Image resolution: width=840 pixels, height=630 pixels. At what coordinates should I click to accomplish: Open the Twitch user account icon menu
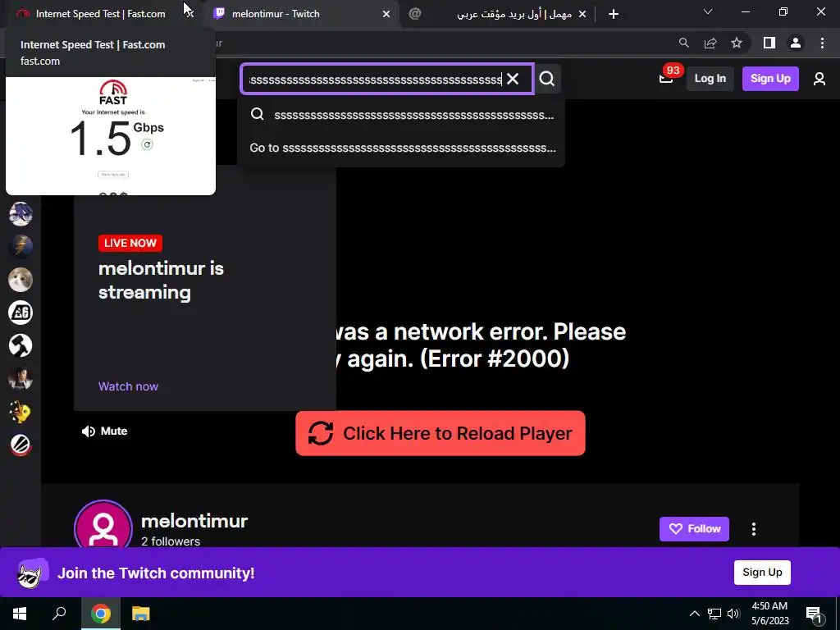pos(819,79)
